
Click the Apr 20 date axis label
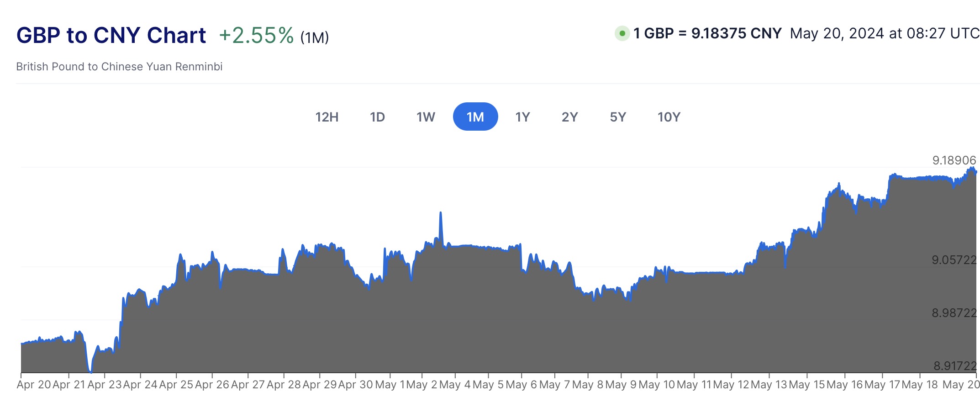34,385
